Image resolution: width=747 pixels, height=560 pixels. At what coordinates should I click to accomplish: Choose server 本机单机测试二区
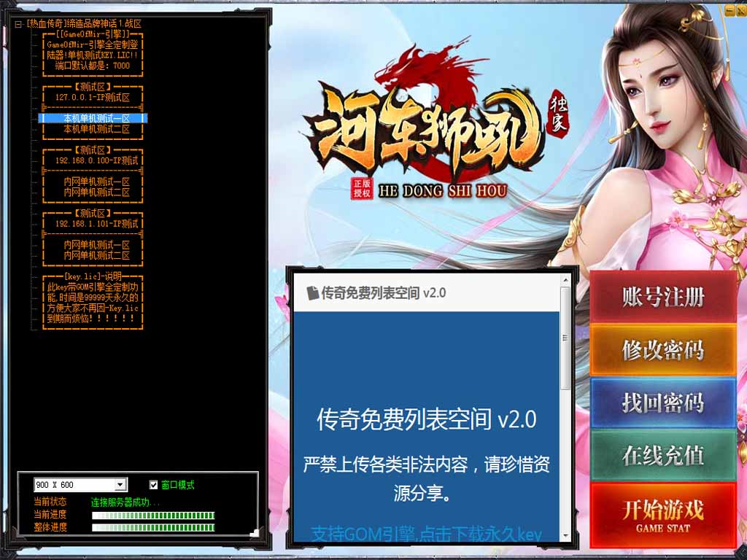tap(97, 129)
